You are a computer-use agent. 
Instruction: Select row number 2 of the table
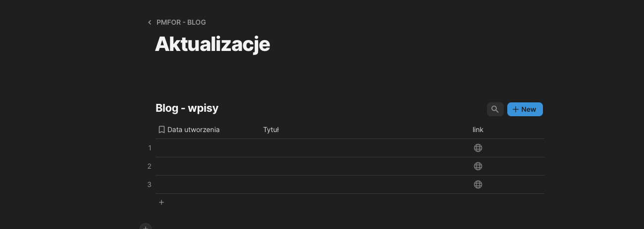pyautogui.click(x=149, y=166)
